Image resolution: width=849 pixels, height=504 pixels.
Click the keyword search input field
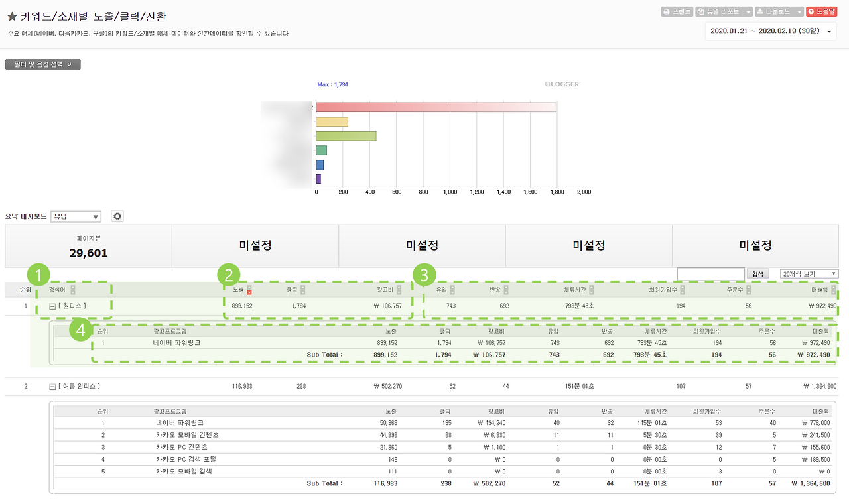[x=710, y=274]
